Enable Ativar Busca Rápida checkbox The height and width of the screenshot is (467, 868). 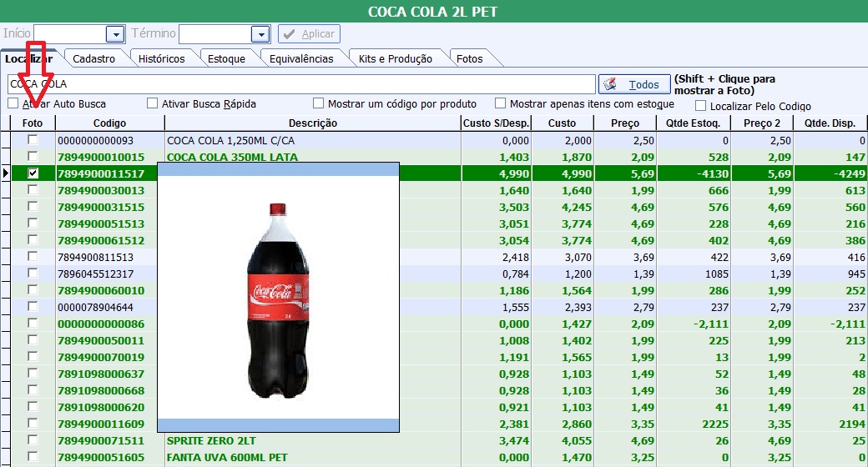click(152, 103)
